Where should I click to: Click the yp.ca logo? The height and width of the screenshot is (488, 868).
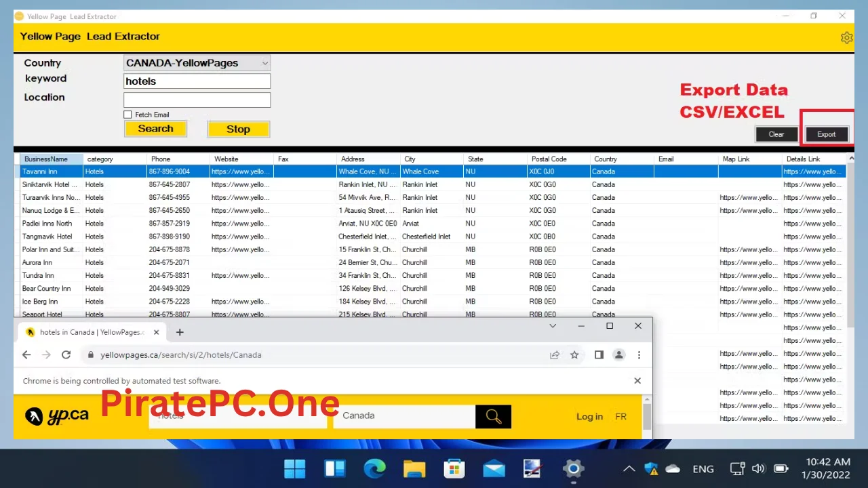[57, 415]
